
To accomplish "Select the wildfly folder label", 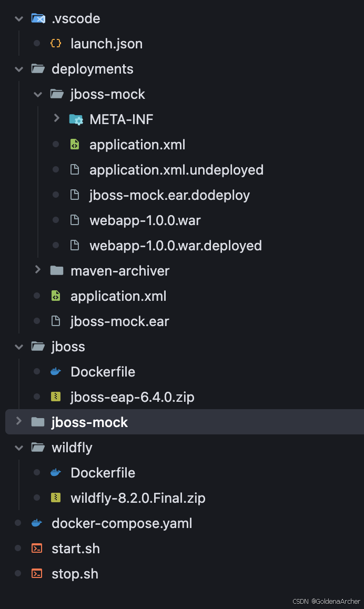I will pos(72,448).
